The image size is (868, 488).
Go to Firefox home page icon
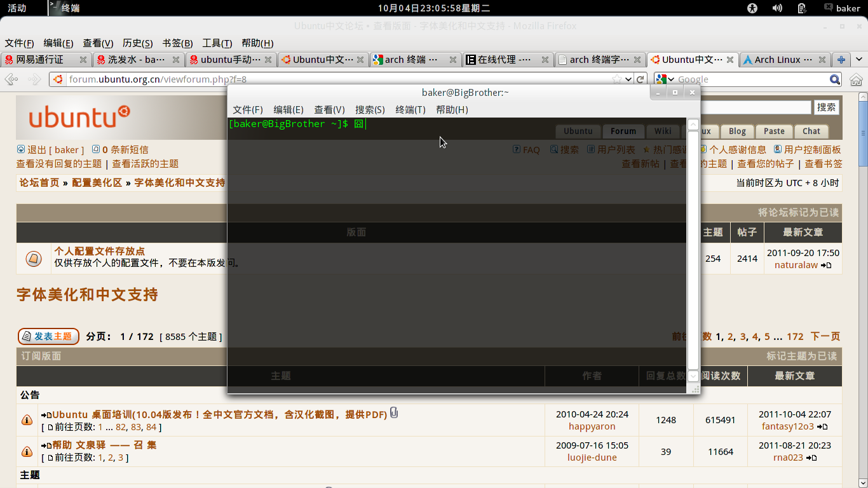856,79
